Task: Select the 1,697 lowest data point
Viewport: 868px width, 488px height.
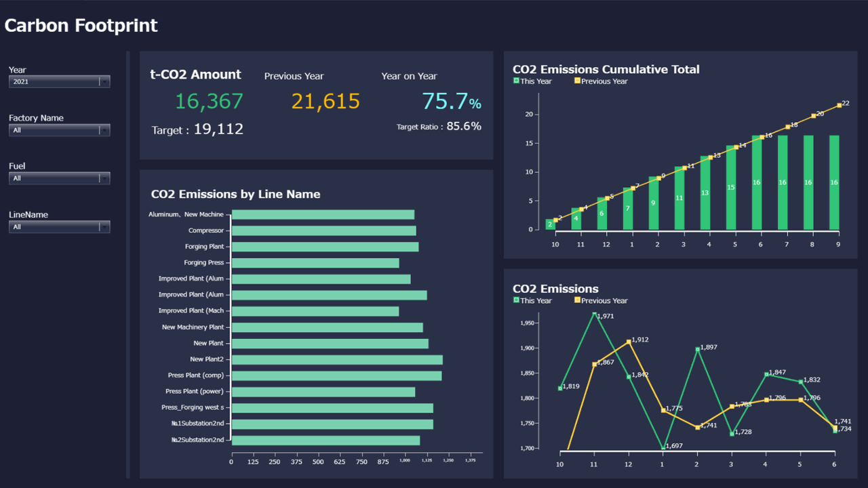Action: point(663,448)
